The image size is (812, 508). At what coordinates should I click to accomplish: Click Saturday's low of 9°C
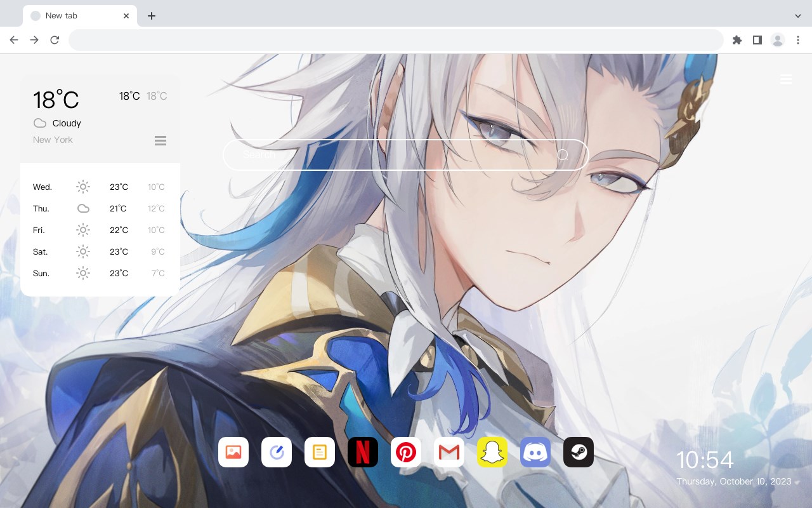[158, 251]
